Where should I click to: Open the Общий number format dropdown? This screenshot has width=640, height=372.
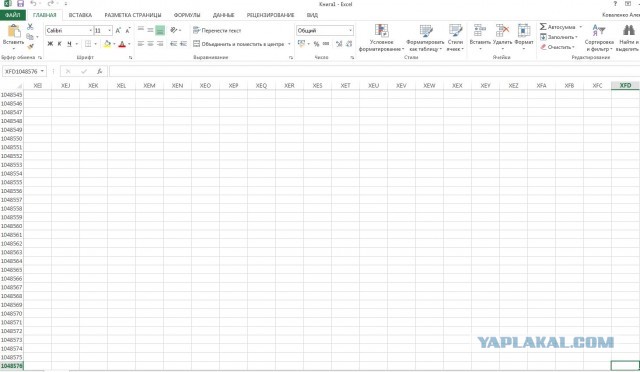coord(350,31)
